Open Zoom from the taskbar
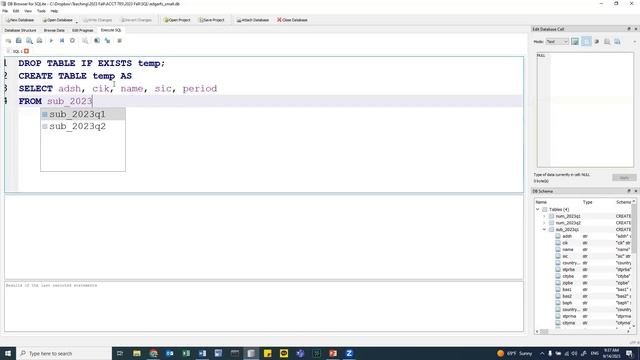The width and height of the screenshot is (640, 360). 349,353
